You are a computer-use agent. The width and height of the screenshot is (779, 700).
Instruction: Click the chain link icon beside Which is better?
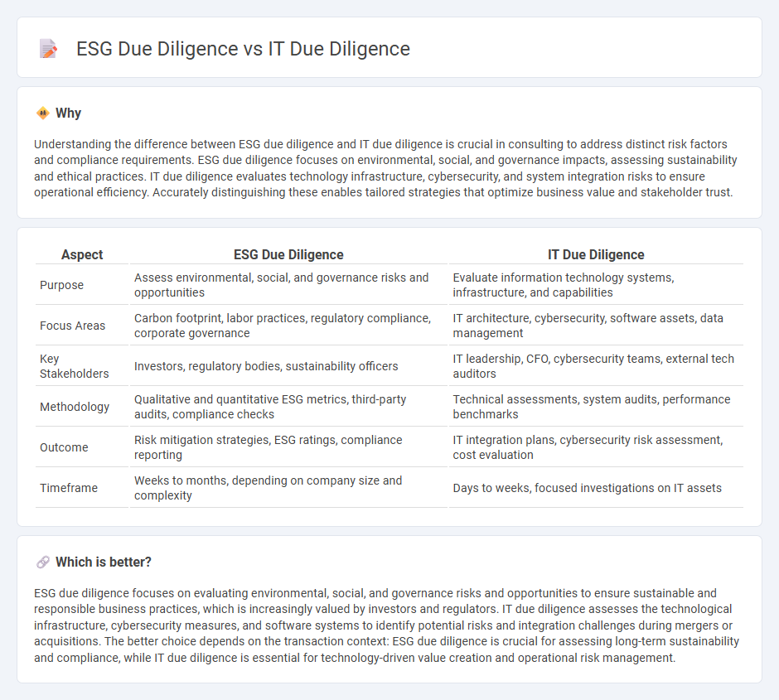43,562
